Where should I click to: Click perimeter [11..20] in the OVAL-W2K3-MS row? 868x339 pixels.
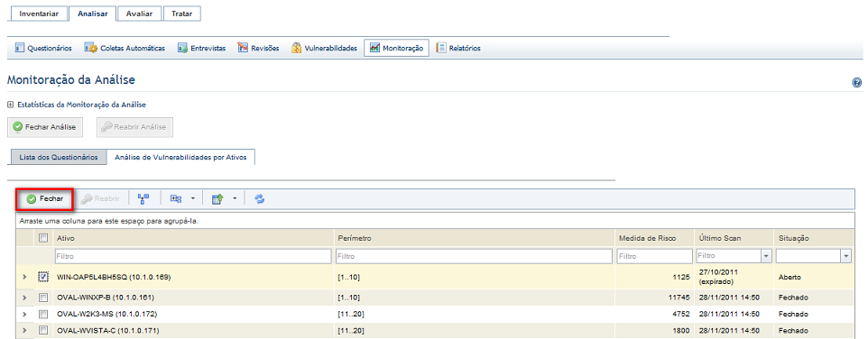coord(351,314)
